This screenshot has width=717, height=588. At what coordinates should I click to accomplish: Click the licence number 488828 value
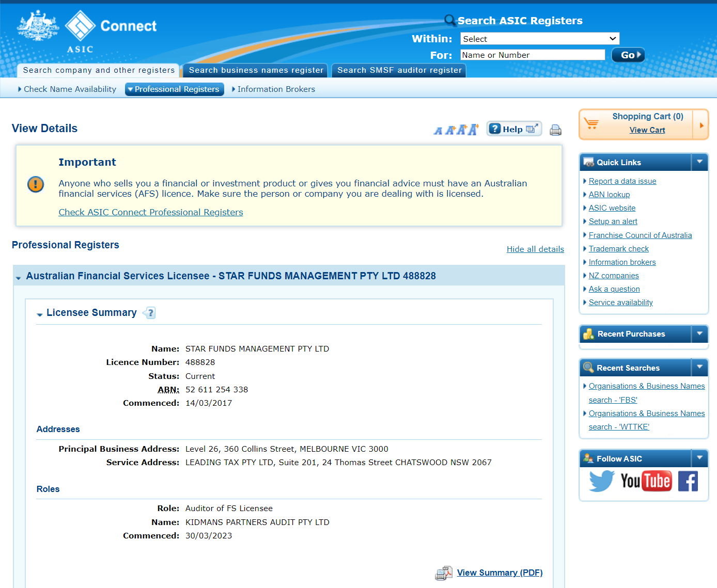click(200, 362)
